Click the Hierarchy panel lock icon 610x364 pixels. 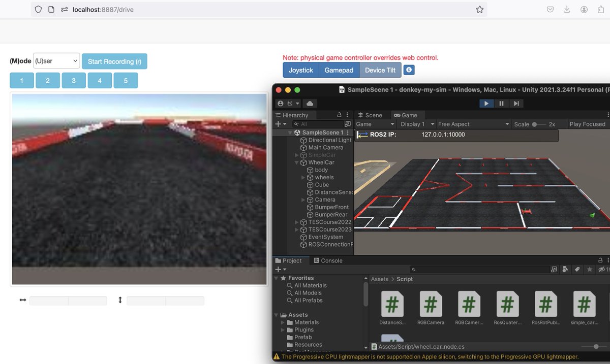click(x=340, y=115)
